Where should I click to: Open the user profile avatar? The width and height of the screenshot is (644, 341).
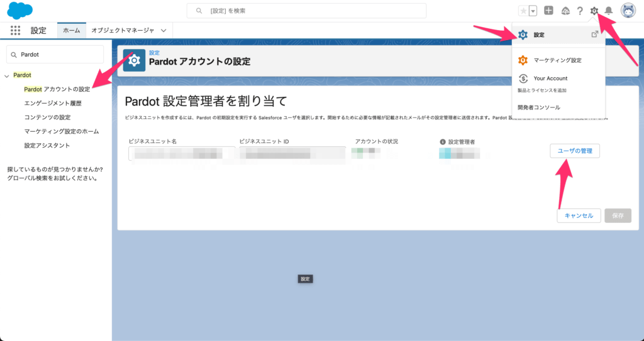coord(628,11)
